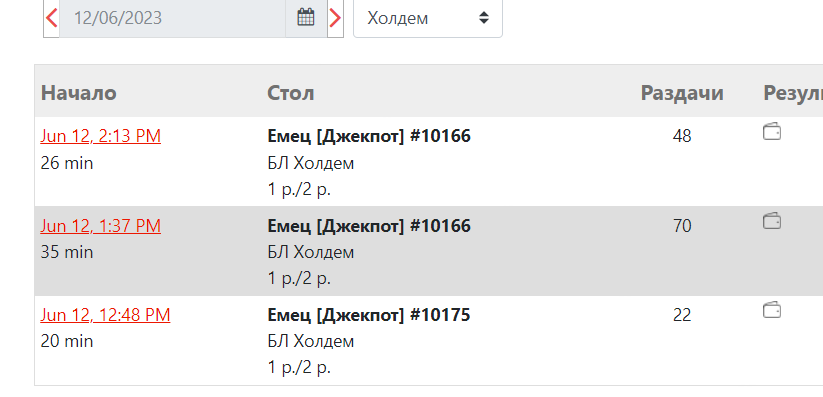Viewport: 823px width, 397px height.
Task: Open the calendar date picker icon
Action: [x=306, y=18]
